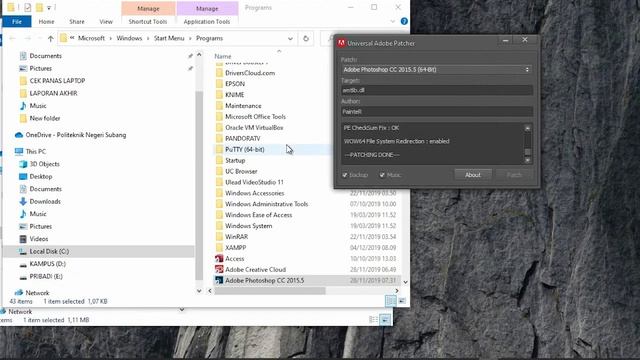This screenshot has height=360, width=640.
Task: Select CEK PANAS LAPTOP folder in sidebar
Action: [57, 81]
